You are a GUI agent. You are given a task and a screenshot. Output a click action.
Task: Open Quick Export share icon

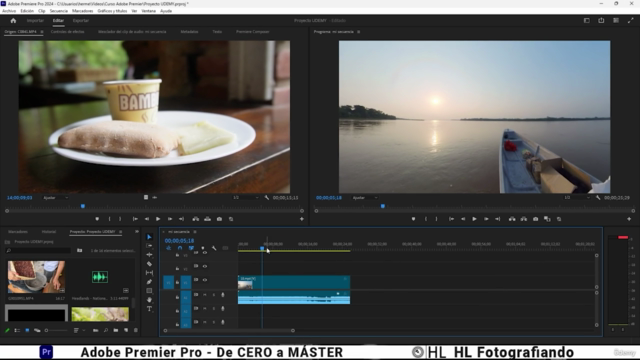coord(601,20)
